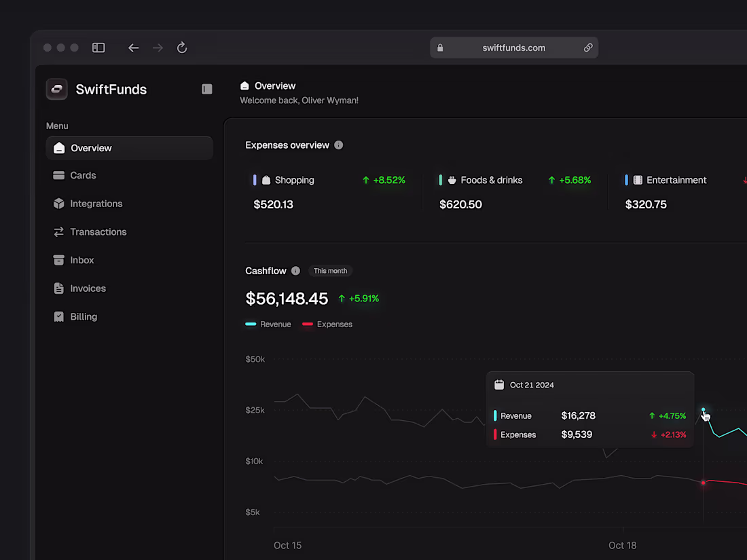Click the Invoices document icon
The width and height of the screenshot is (747, 560).
pos(58,288)
